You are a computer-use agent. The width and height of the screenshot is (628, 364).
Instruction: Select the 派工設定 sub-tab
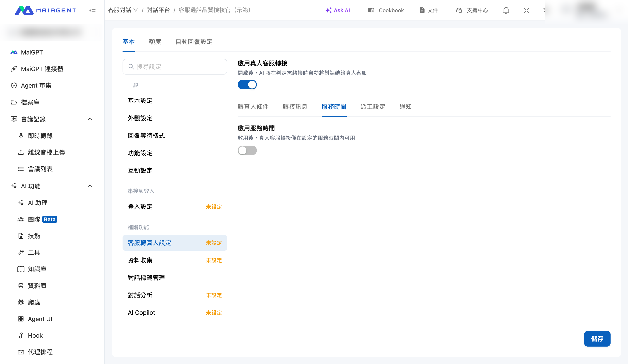click(373, 107)
